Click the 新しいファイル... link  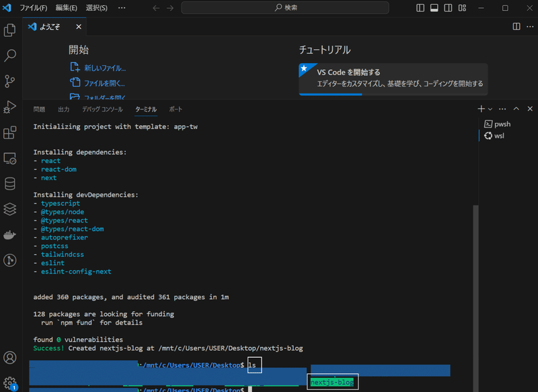[105, 69]
